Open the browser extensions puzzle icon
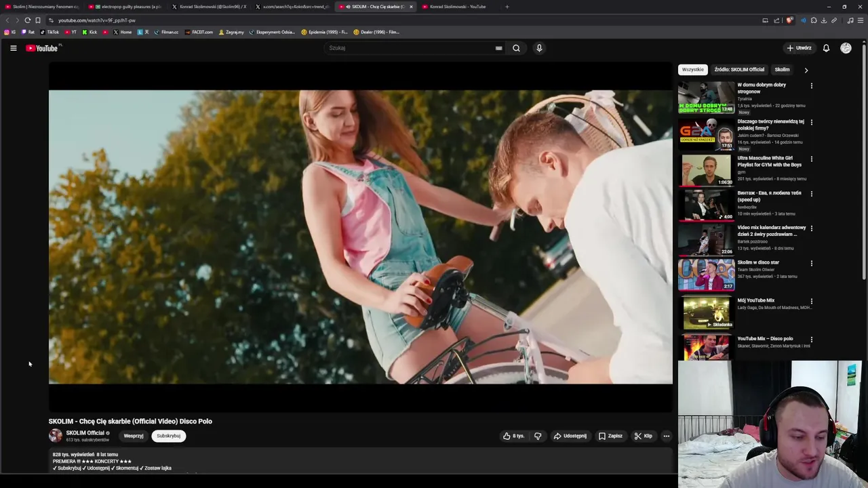Screen dimensions: 868x488 [814, 20]
